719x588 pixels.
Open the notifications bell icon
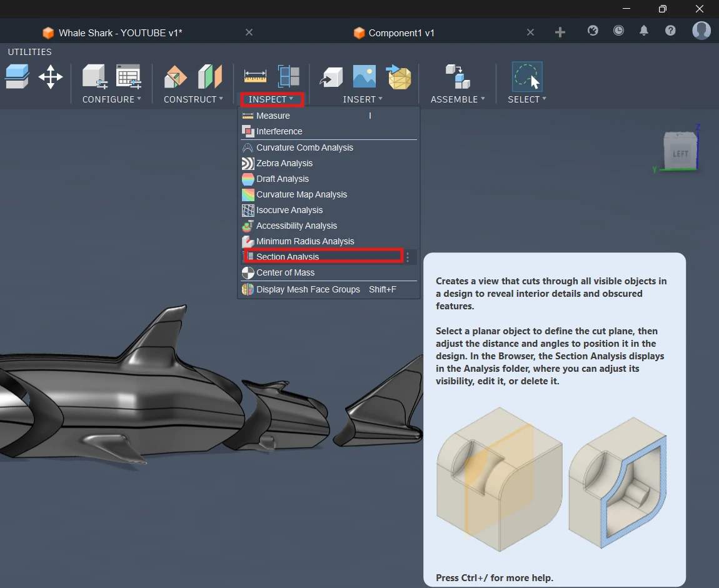coord(644,31)
